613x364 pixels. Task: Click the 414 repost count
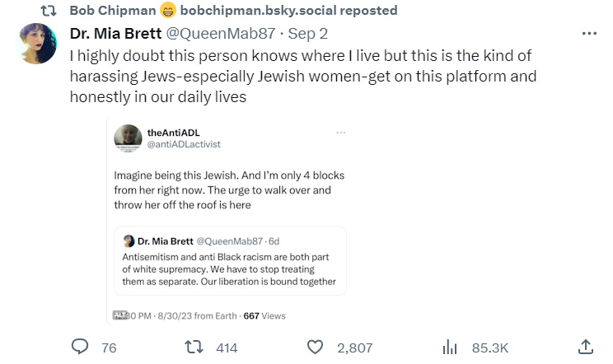pyautogui.click(x=227, y=348)
